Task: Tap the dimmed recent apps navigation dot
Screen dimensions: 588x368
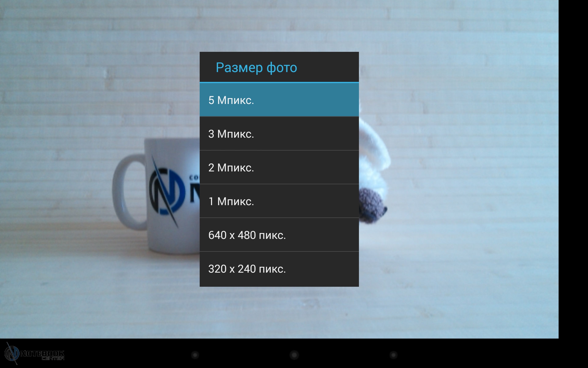Action: pyautogui.click(x=393, y=355)
